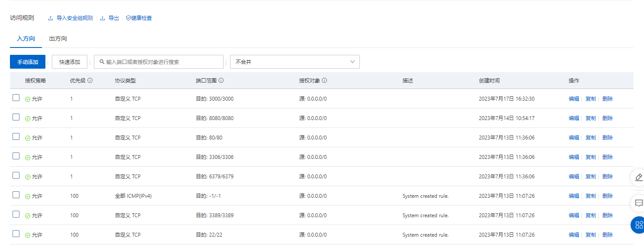Image resolution: width=644 pixels, height=247 pixels.
Task: Edit the port 3389/3389 rule
Action: [574, 215]
